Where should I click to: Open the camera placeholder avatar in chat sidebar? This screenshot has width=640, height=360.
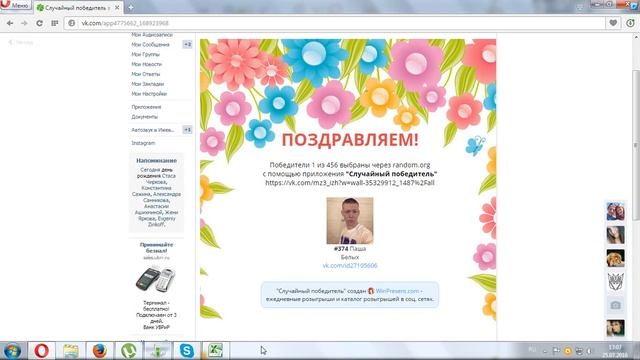[615, 305]
